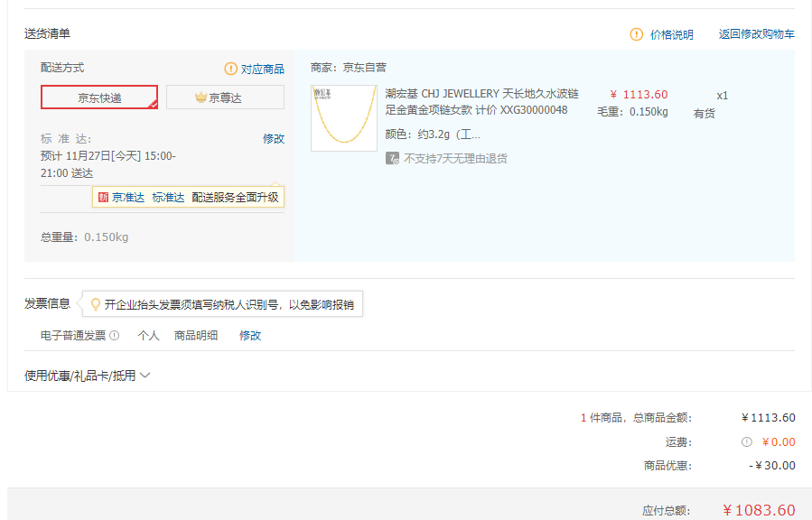Click the info icon beside 电子普通发票
Viewport: 812px width, 520px height.
[115, 335]
